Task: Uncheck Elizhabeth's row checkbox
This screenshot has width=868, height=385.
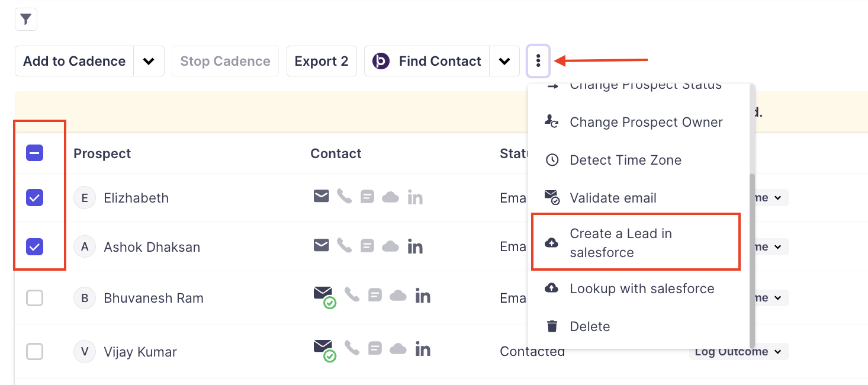Action: (35, 198)
